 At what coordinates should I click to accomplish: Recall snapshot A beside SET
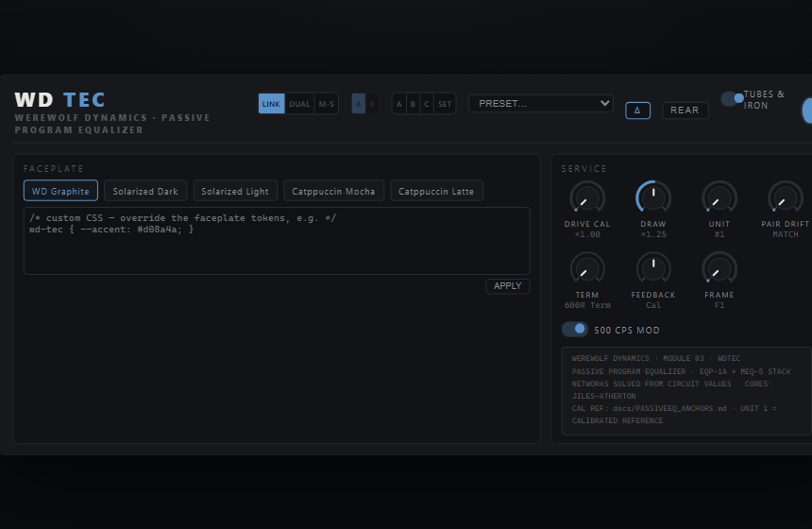(x=398, y=104)
